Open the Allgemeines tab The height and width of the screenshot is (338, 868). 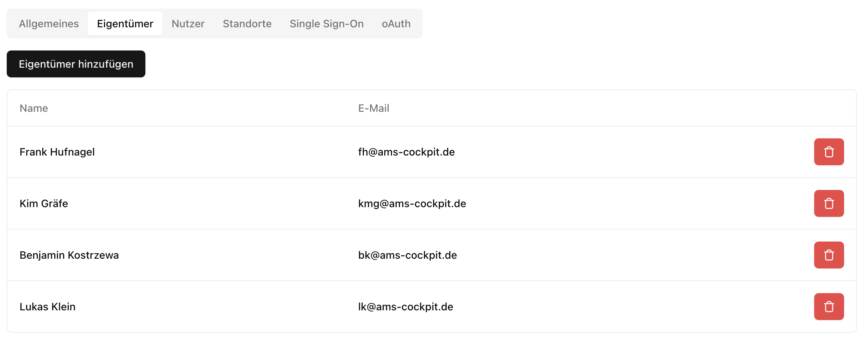click(x=49, y=24)
